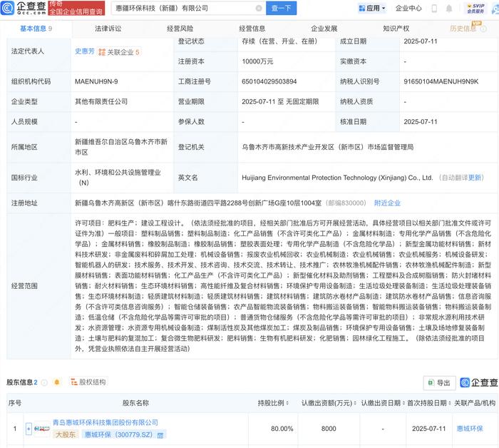Click the 导出 export button
Image resolution: width=499 pixels, height=448 pixels.
(440, 383)
